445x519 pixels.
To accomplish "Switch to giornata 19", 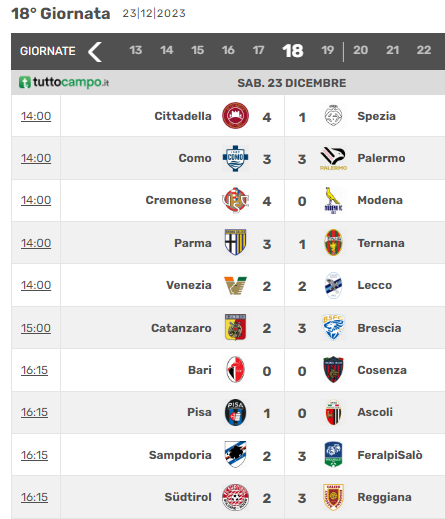I will [327, 50].
